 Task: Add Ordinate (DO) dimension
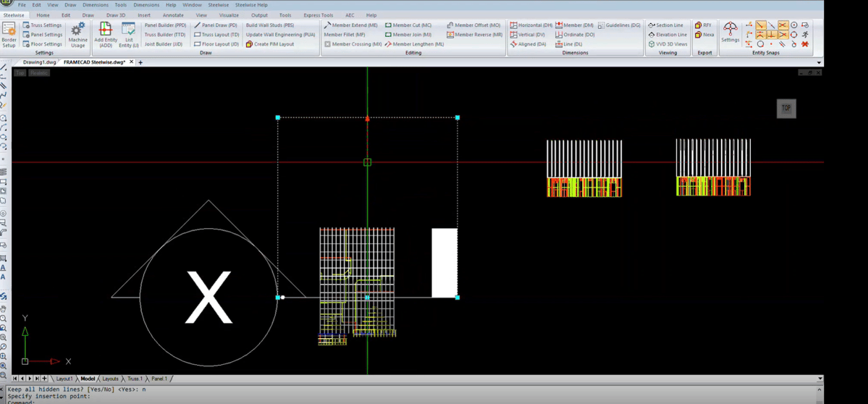pyautogui.click(x=575, y=34)
